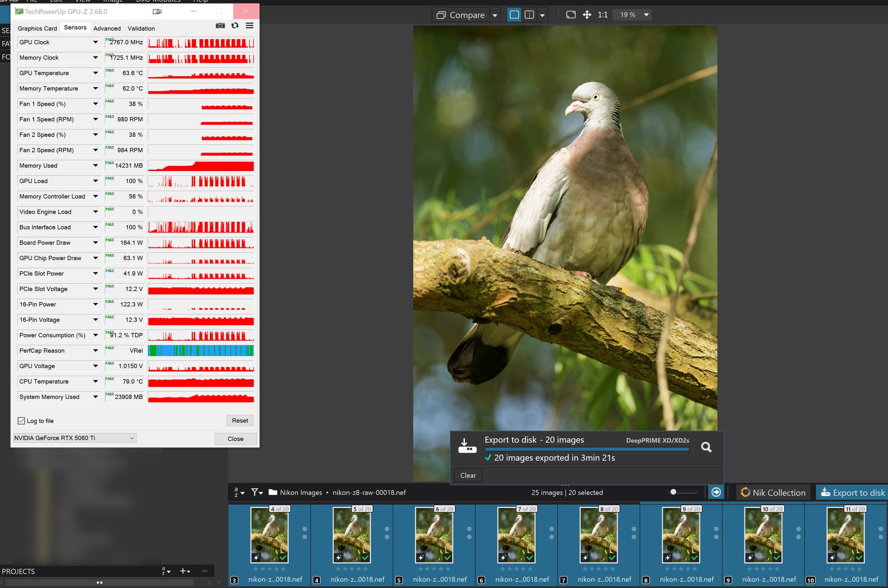
Task: Expand the GPU Clock sensor dropdown
Action: [x=95, y=42]
